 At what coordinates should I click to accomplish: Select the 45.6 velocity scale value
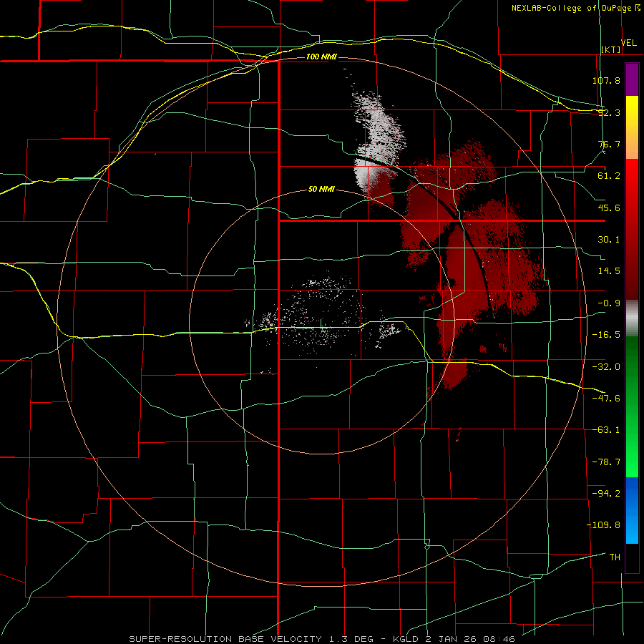(x=609, y=208)
